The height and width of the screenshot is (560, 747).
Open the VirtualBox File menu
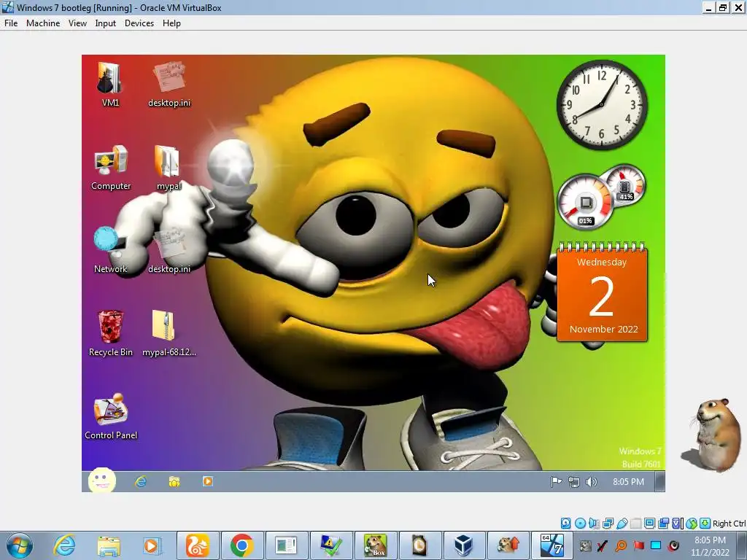point(11,23)
